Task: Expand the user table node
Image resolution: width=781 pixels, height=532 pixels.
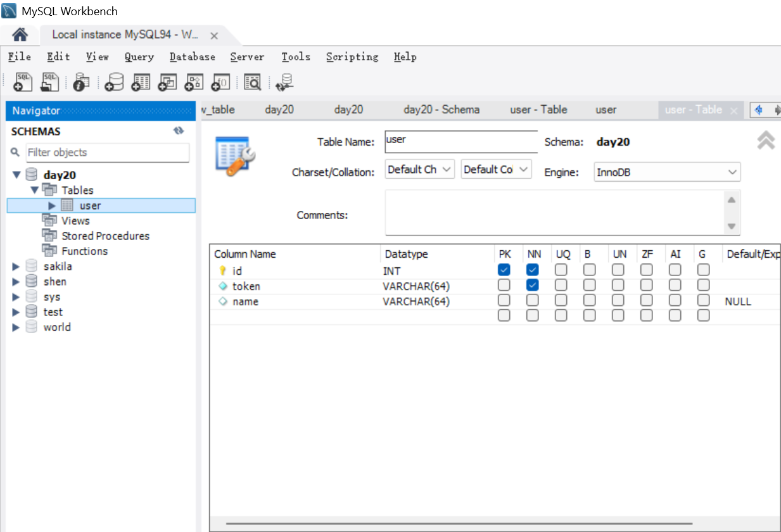Action: 53,205
